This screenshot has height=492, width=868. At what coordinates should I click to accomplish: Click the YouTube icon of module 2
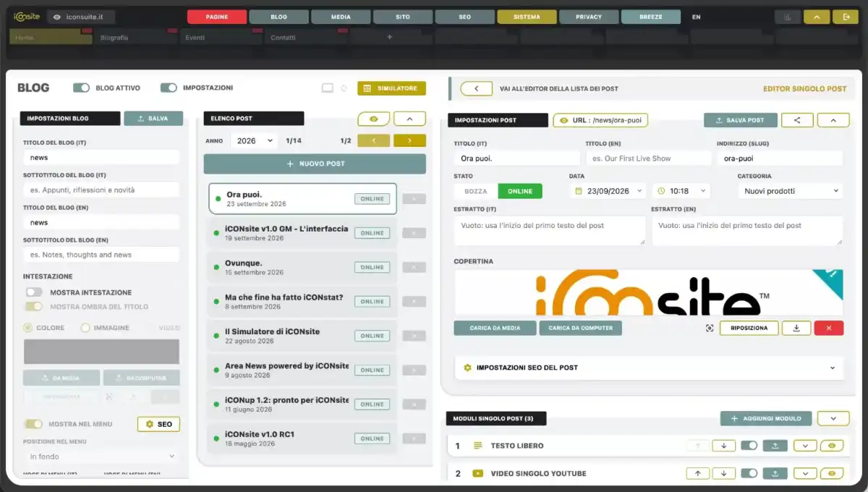pyautogui.click(x=477, y=473)
